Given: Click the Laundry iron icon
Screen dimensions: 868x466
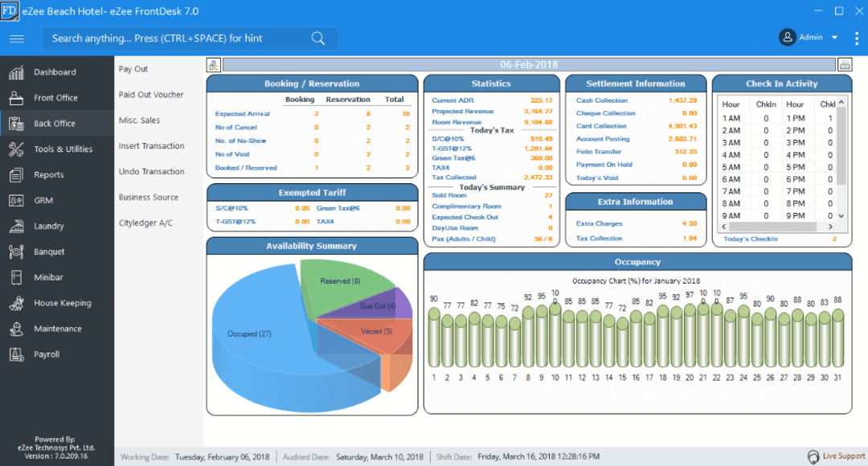Looking at the screenshot, I should 17,226.
